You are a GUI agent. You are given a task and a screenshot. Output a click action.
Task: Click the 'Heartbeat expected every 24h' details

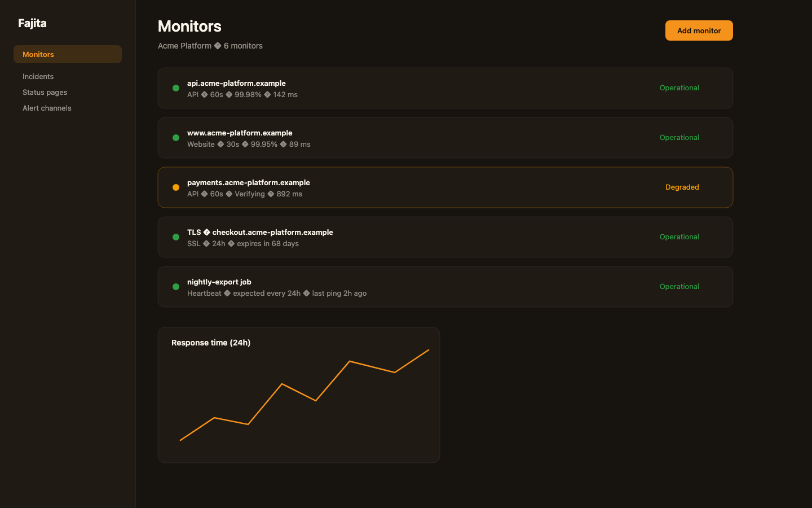pyautogui.click(x=277, y=294)
